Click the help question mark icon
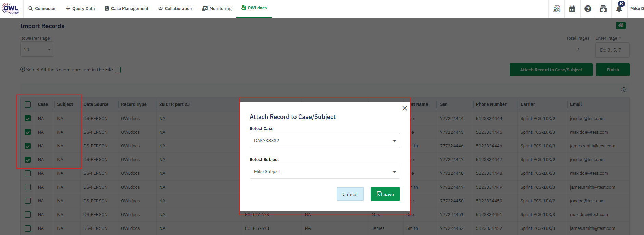The width and height of the screenshot is (644, 235). (x=588, y=9)
